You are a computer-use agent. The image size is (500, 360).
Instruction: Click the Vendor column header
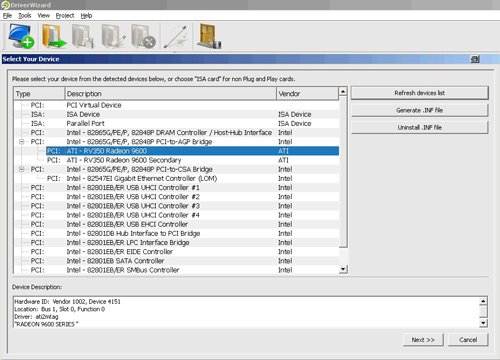tap(307, 94)
